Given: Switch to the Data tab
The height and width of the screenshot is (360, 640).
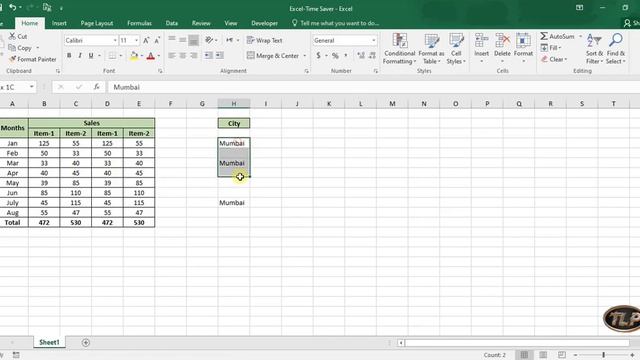Looking at the screenshot, I should (x=171, y=23).
